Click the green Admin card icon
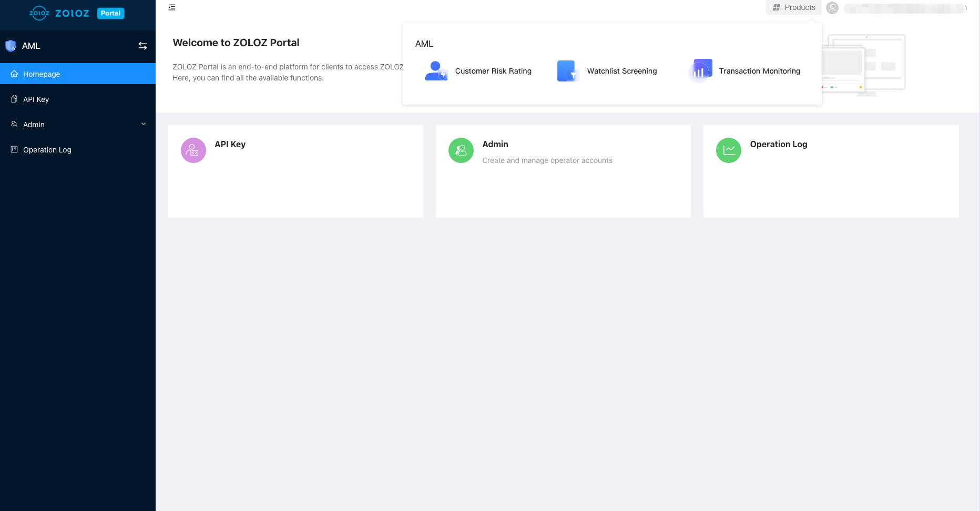This screenshot has width=980, height=511. click(461, 150)
